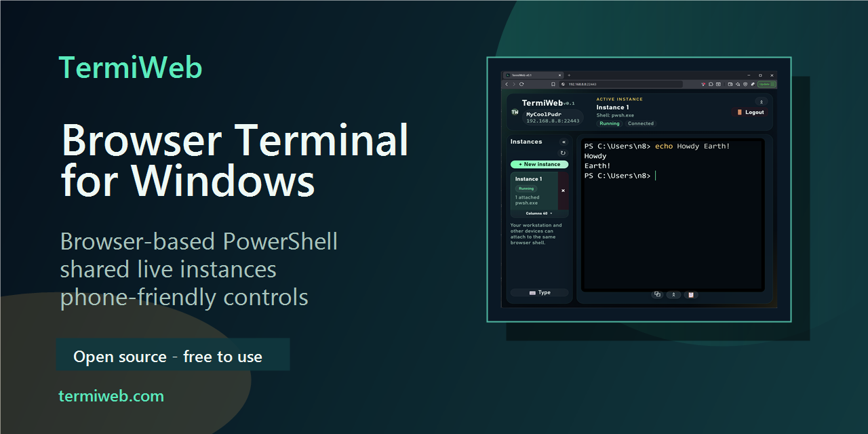Click the Running status badge on Instance 1

click(x=526, y=189)
